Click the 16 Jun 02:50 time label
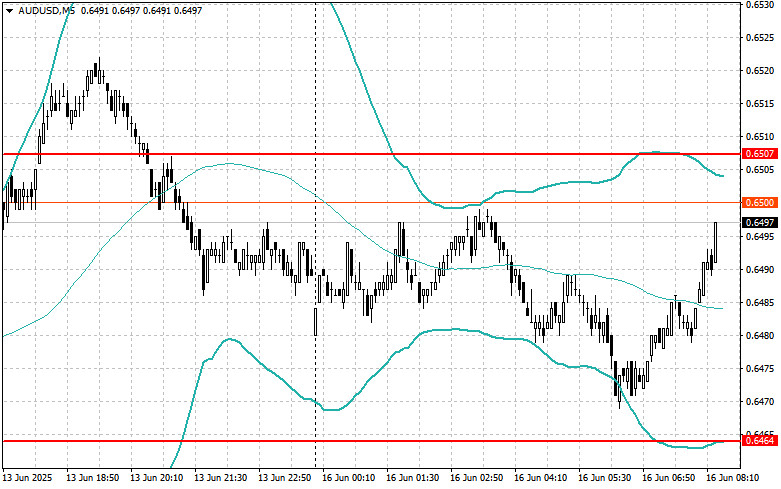This screenshot has width=781, height=489. point(477,478)
